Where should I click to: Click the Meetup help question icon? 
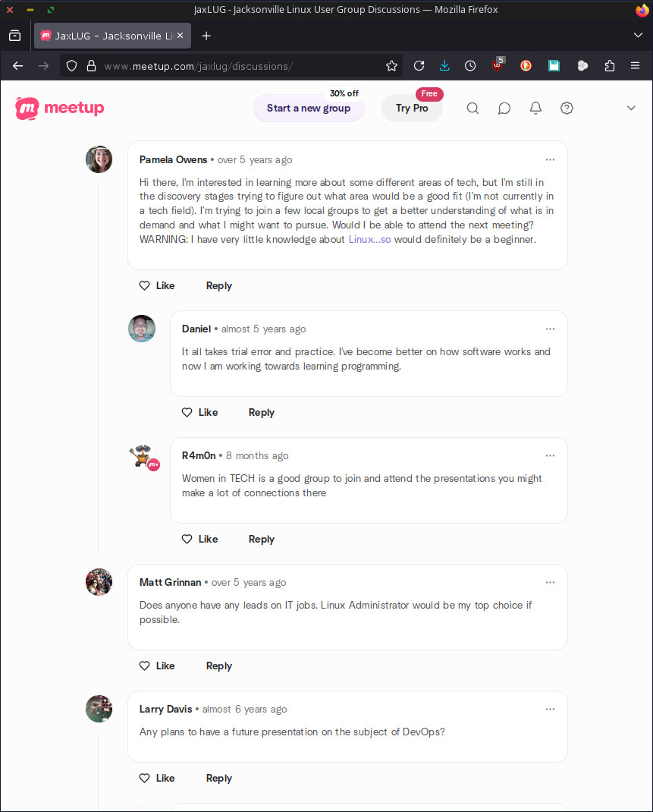[x=567, y=109]
